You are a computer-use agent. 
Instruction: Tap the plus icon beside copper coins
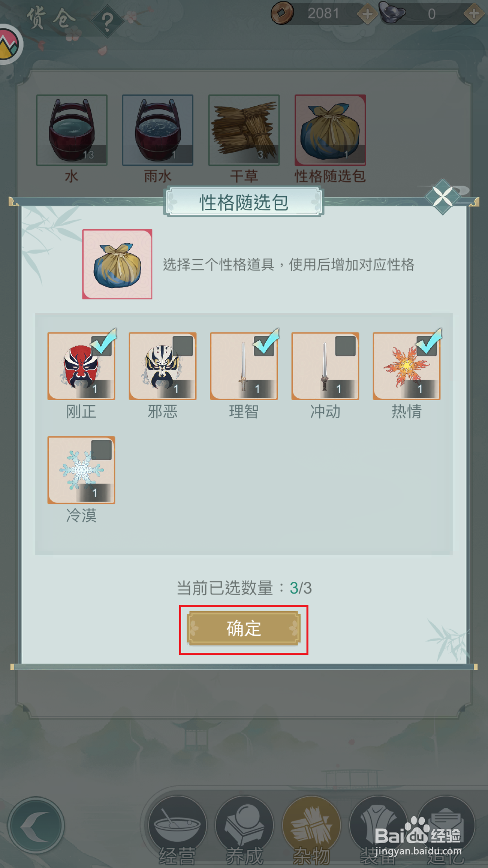[367, 14]
